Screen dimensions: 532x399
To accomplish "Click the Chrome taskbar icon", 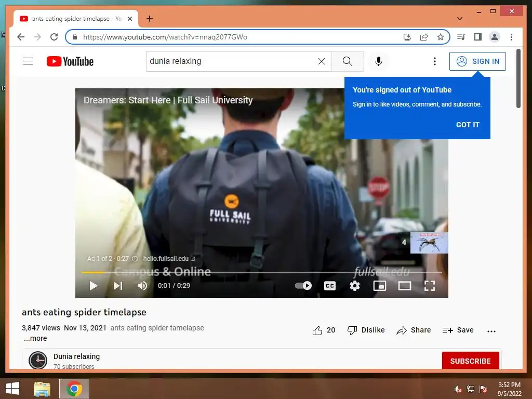I will click(x=74, y=389).
